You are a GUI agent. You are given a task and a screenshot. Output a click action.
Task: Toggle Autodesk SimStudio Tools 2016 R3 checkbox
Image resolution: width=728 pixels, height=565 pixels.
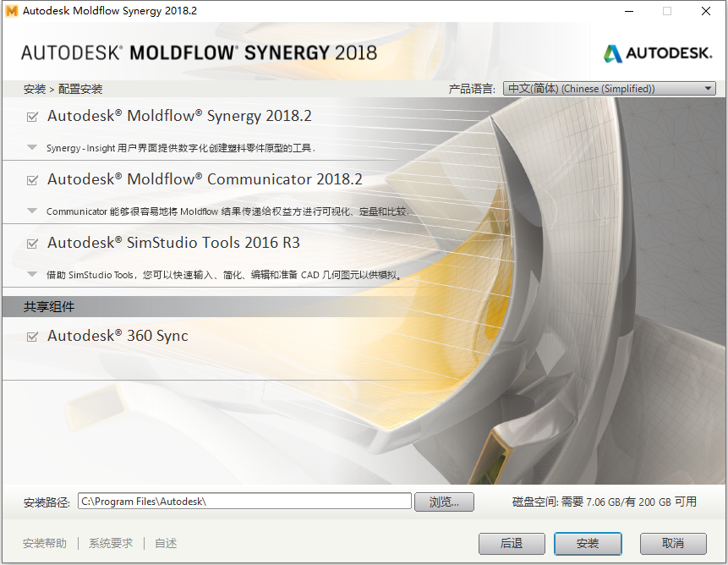32,244
